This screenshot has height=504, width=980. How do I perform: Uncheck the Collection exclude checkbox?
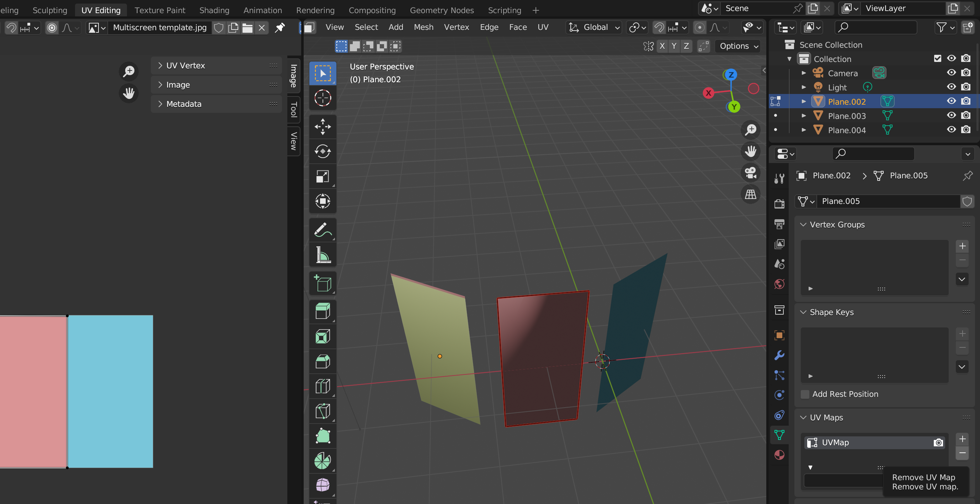point(937,59)
